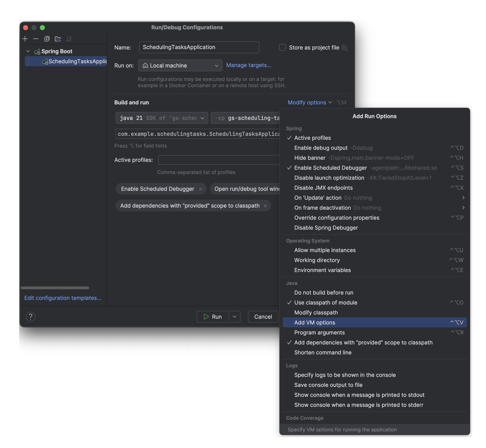486x448 pixels.
Task: Open the help dialog
Action: point(31,316)
